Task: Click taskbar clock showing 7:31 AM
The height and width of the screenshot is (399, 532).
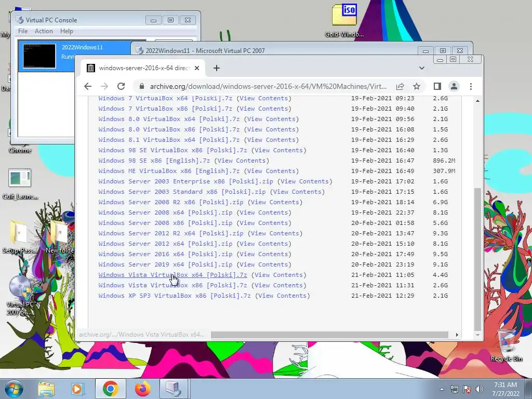Action: [506, 389]
